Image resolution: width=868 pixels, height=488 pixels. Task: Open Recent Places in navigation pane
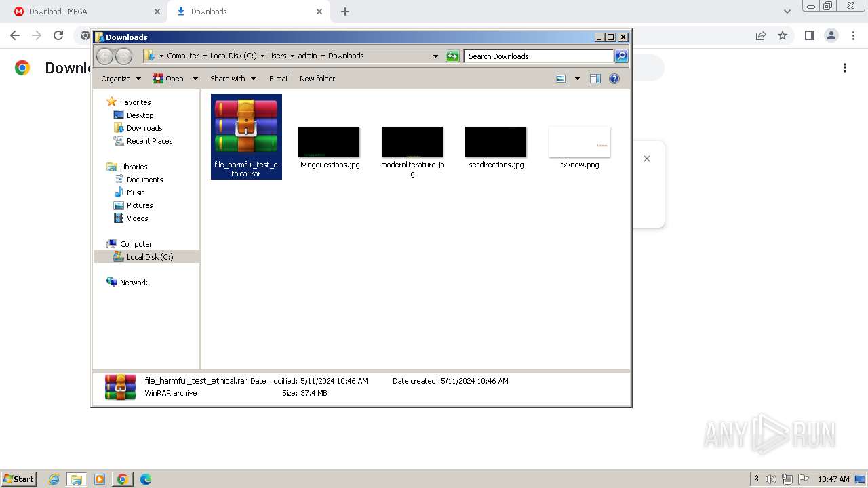tap(149, 141)
